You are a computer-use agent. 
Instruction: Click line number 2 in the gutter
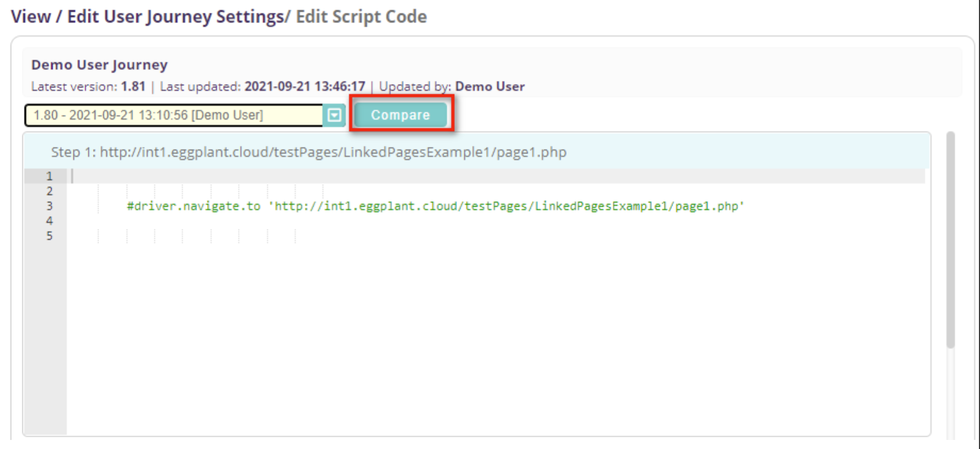(x=49, y=191)
